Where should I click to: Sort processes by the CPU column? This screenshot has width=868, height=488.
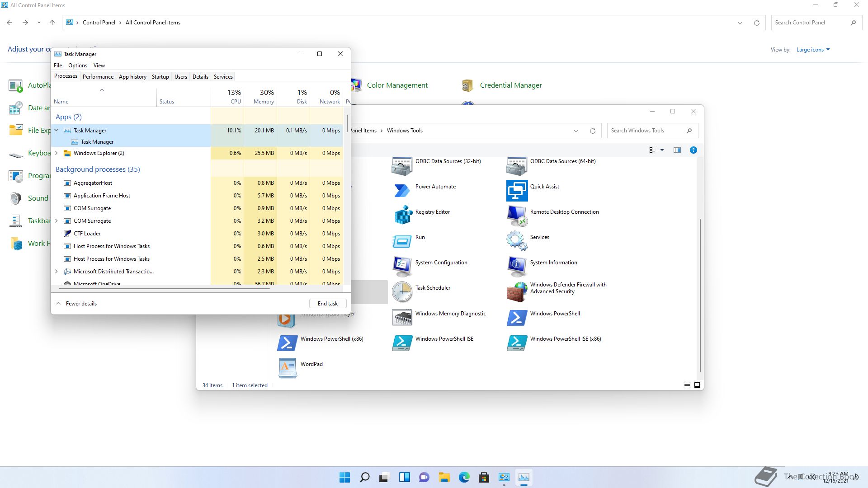tap(227, 97)
